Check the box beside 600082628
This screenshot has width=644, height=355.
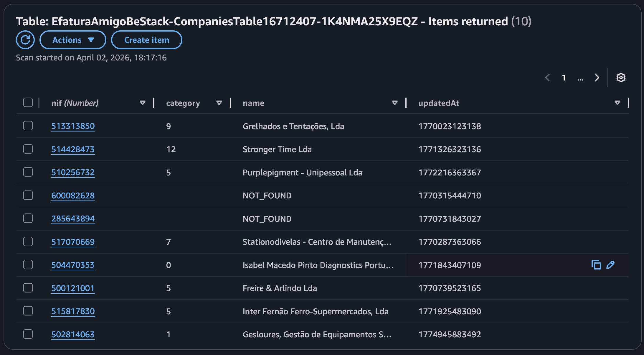(x=28, y=195)
